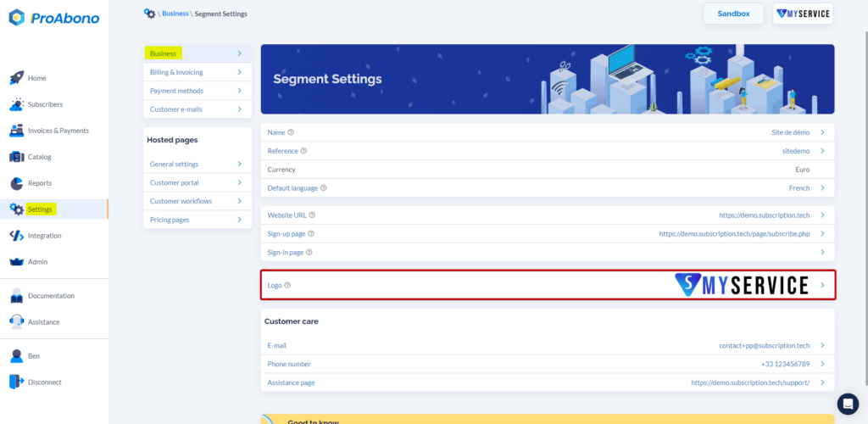Expand the Logo row chevron
Image resolution: width=868 pixels, height=424 pixels.
(x=822, y=285)
